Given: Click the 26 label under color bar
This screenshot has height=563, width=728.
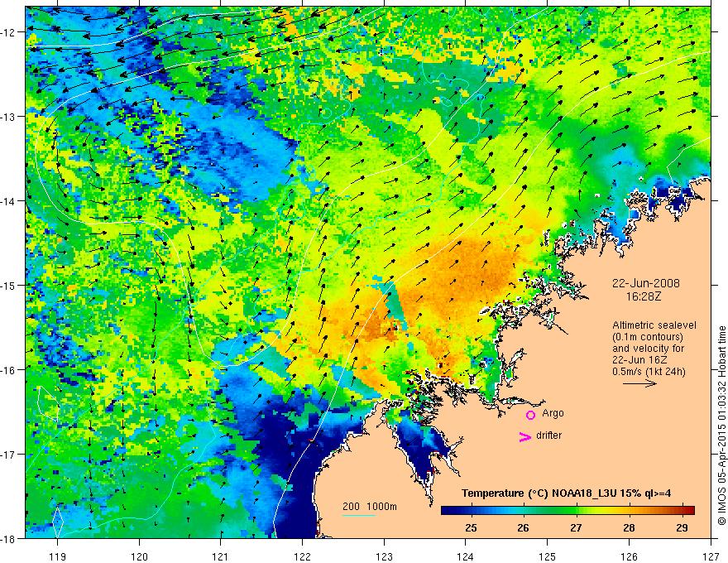Looking at the screenshot, I should pyautogui.click(x=523, y=527).
